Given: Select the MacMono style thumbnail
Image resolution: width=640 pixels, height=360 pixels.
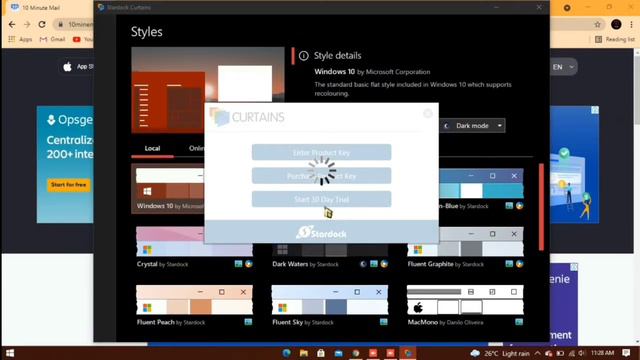Looking at the screenshot, I should coord(465,300).
